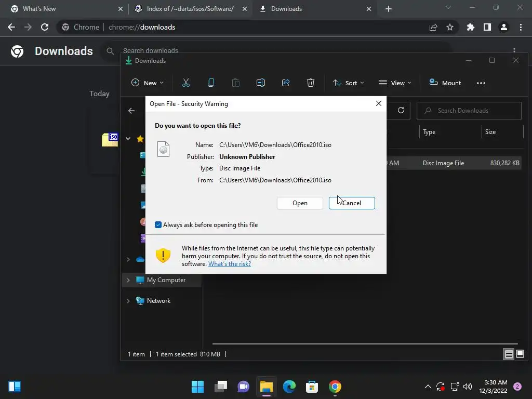Viewport: 532px width, 399px height.
Task: Switch to details view in the Explorer status bar
Action: pyautogui.click(x=509, y=354)
